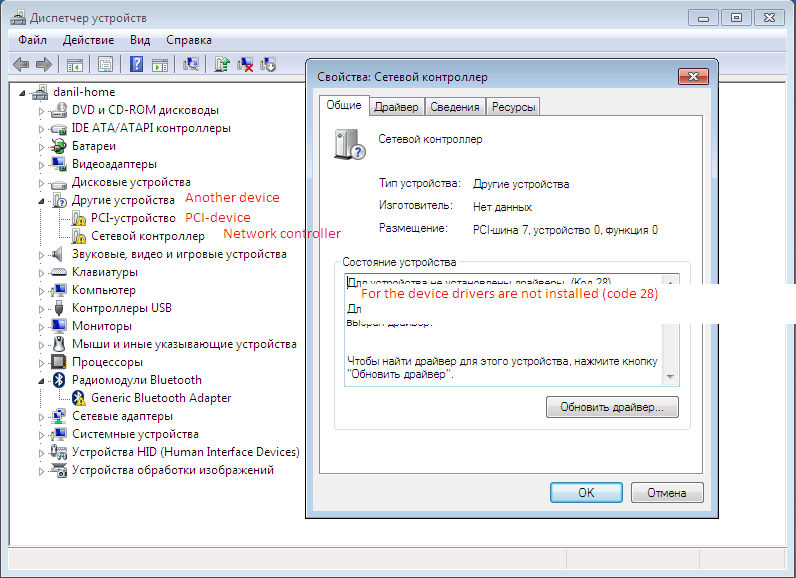Expand the Дисковые устройства node
Image resolution: width=796 pixels, height=578 pixels.
click(41, 183)
